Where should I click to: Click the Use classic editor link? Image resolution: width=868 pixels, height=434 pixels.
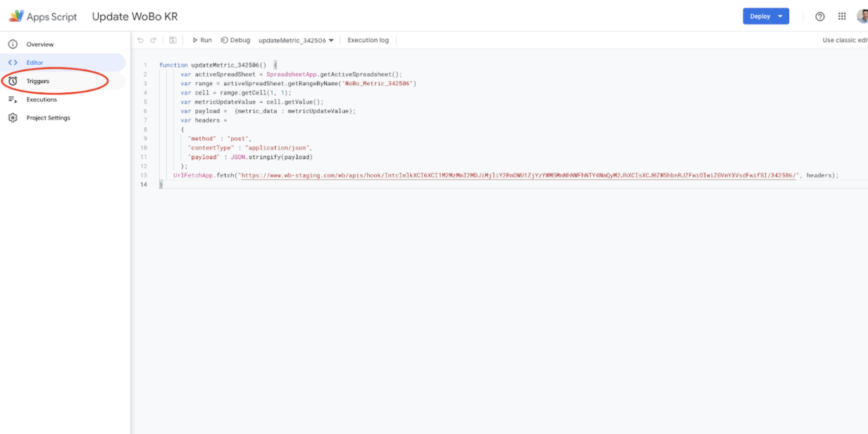point(845,40)
